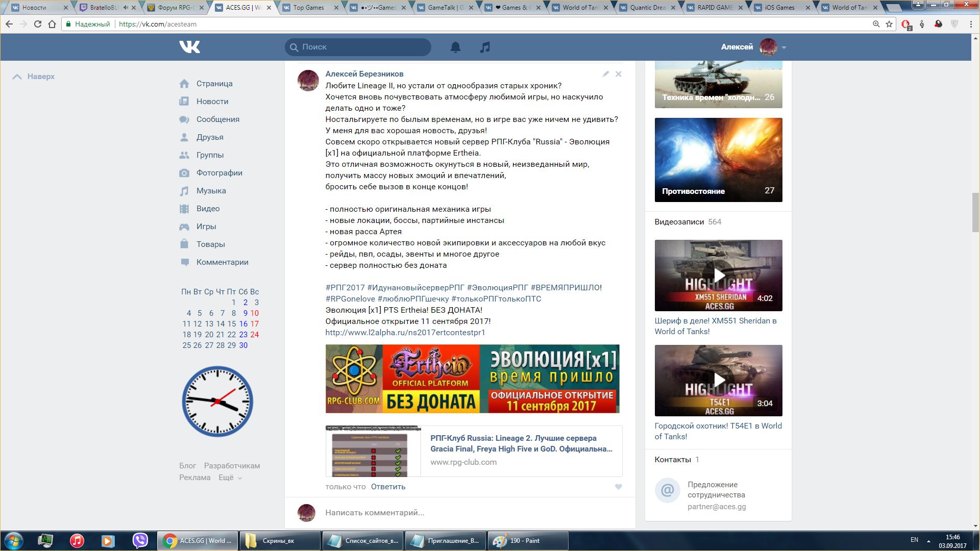The width and height of the screenshot is (980, 551).
Task: Open the Windows Start button
Action: click(14, 541)
